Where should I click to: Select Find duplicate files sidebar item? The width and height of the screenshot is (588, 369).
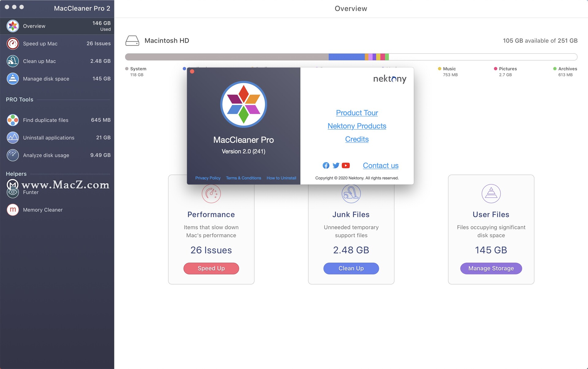pyautogui.click(x=57, y=120)
